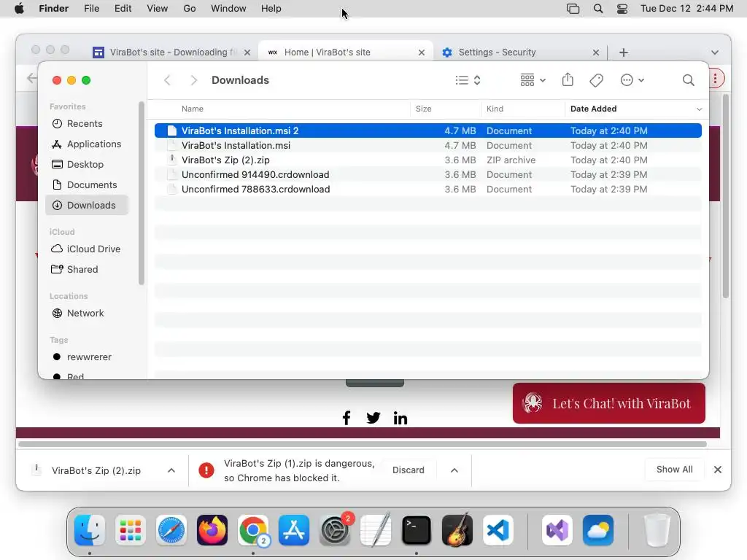Go forward in Finder navigation
The height and width of the screenshot is (560, 747).
[193, 80]
